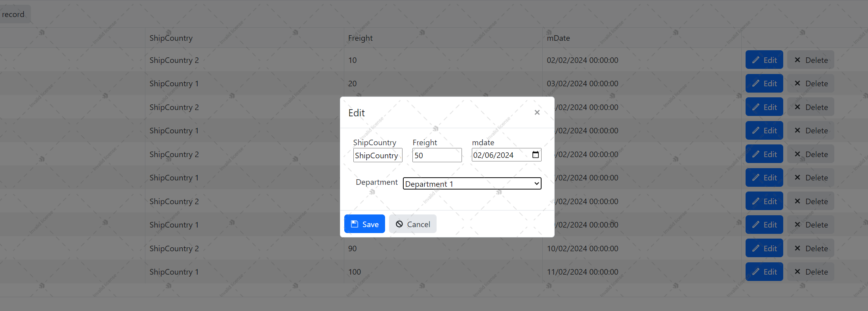Click the Freight column header
This screenshot has width=868, height=311.
pos(360,38)
